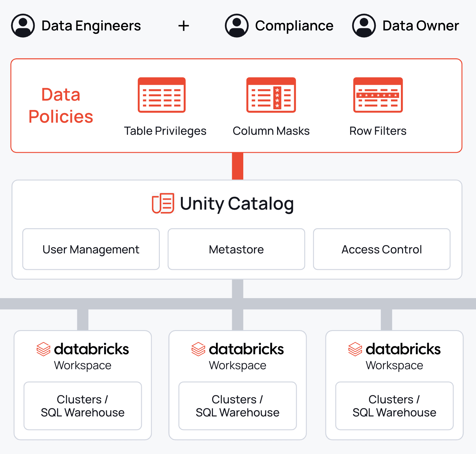Click the left 'databricks' wordmark

[x=92, y=349]
